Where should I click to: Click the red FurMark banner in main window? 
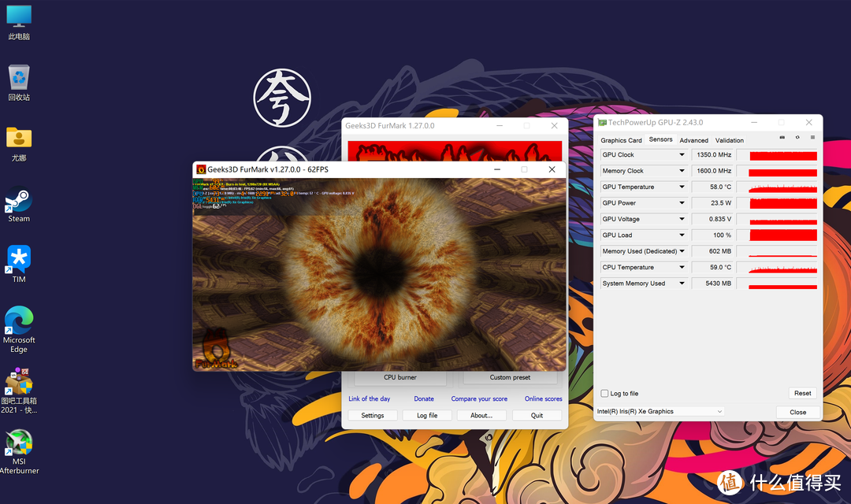(455, 151)
